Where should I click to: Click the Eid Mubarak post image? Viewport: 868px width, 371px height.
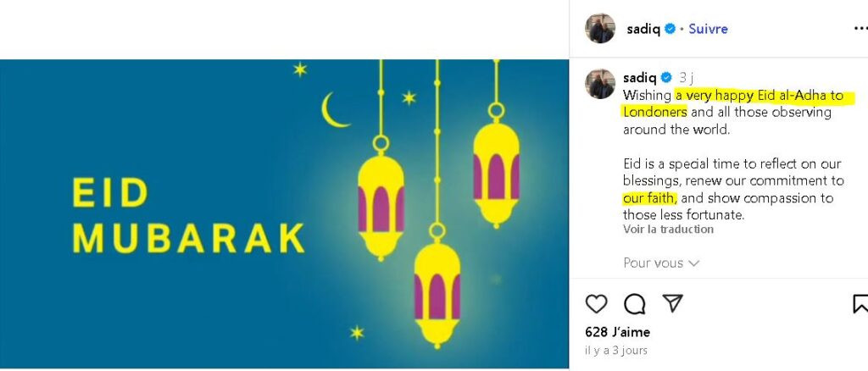[x=284, y=213]
